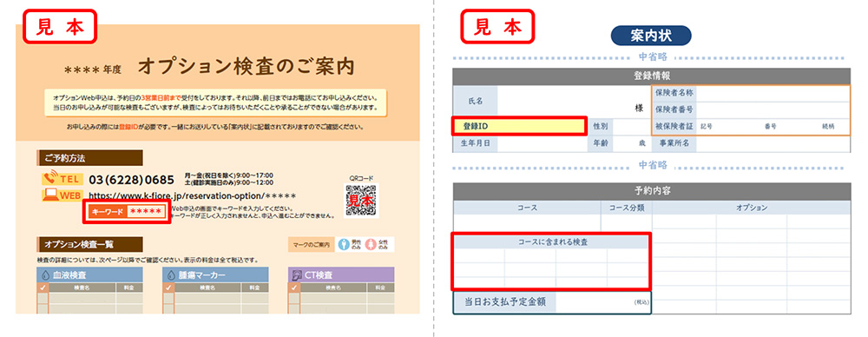Click 検査名 column header in 血液検査 table
This screenshot has width=868, height=337.
click(82, 287)
